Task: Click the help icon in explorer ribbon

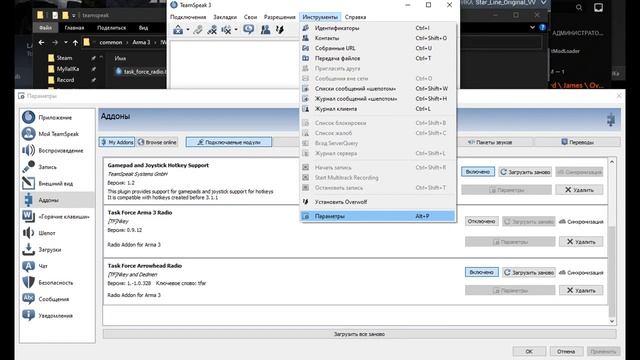Action: (x=542, y=27)
